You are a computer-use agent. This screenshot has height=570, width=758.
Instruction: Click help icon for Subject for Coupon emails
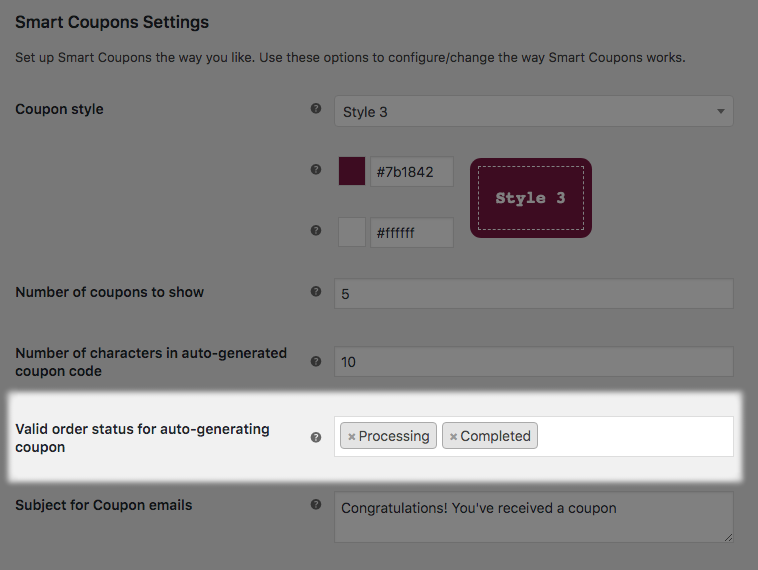point(316,505)
